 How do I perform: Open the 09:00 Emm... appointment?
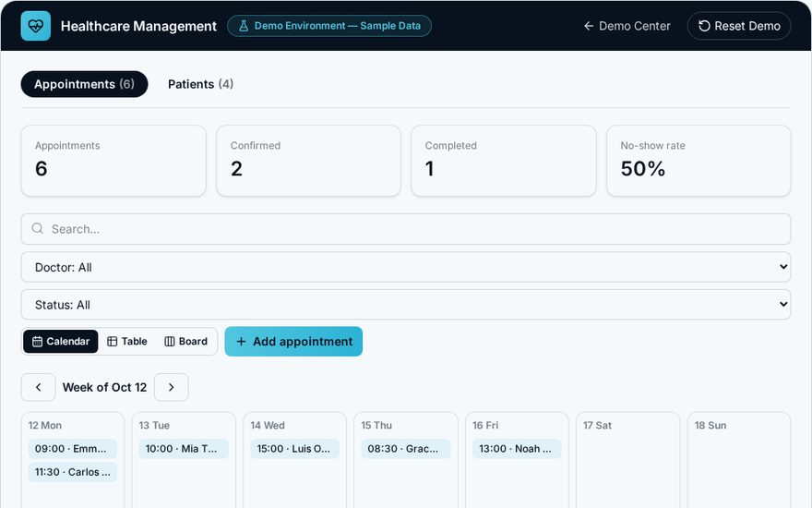click(x=73, y=449)
